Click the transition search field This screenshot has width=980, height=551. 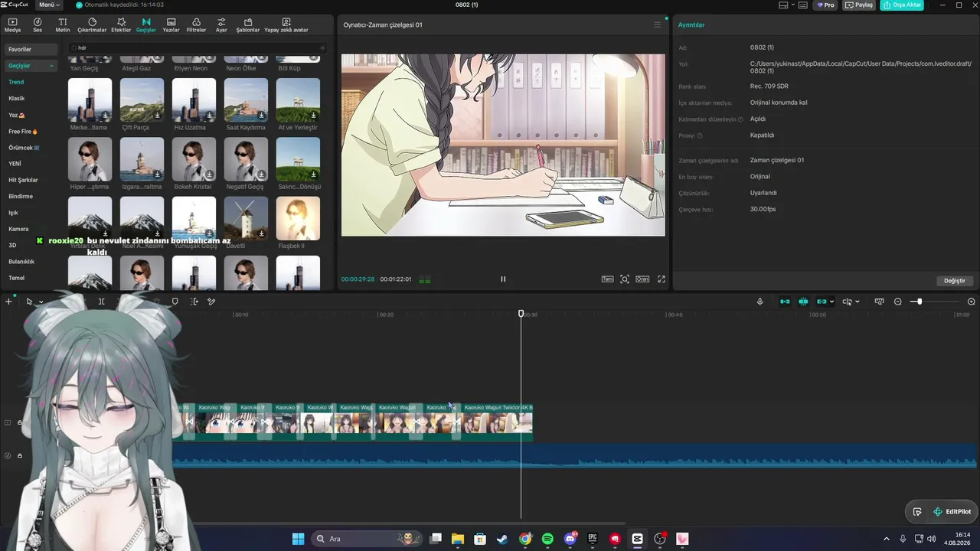point(198,47)
